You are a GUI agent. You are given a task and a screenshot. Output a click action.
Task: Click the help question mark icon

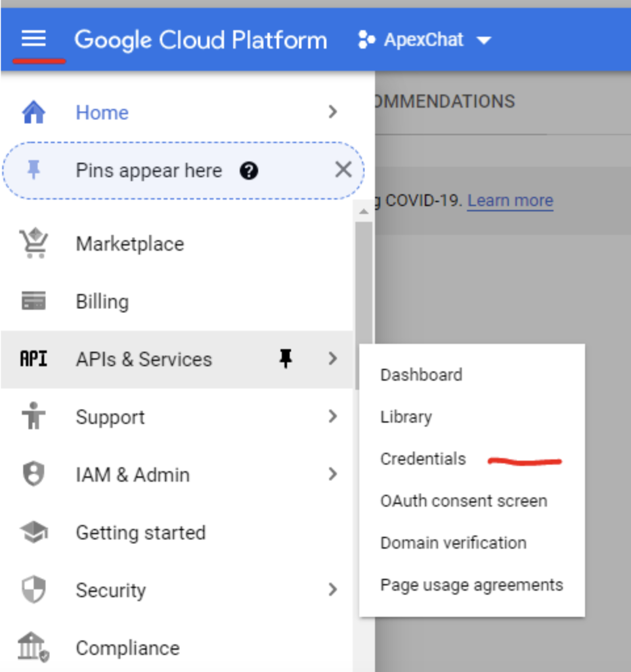click(x=249, y=171)
